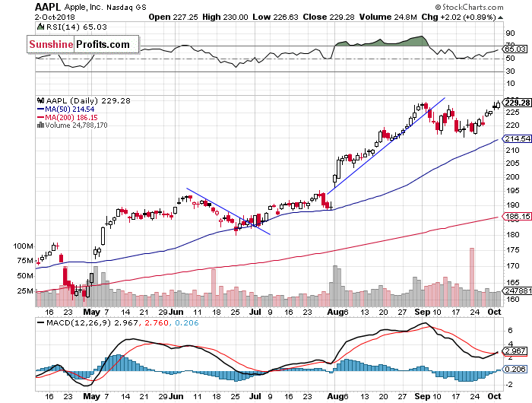
Task: Click the 65.03 RSI value tag on right axis
Action: pyautogui.click(x=515, y=49)
